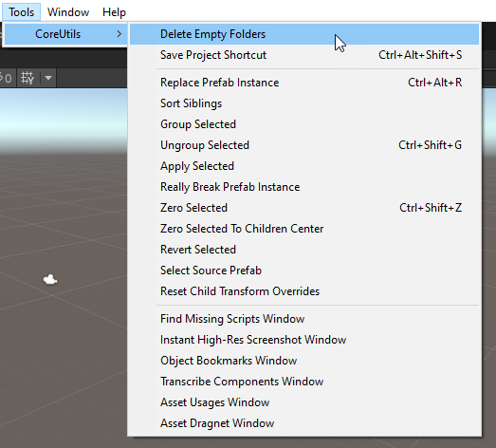496x448 pixels.
Task: Click the Zero Selected entry
Action: click(304, 208)
